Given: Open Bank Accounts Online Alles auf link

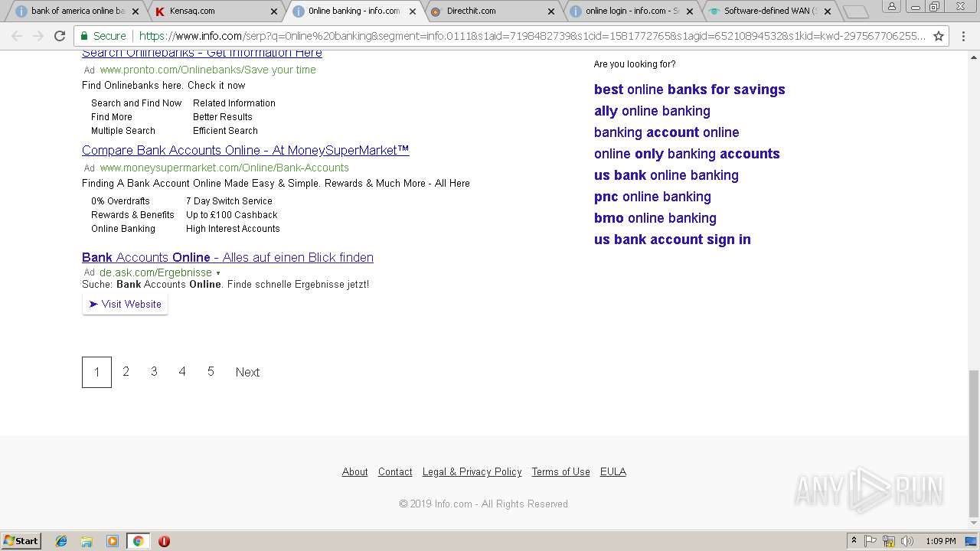Looking at the screenshot, I should [227, 258].
